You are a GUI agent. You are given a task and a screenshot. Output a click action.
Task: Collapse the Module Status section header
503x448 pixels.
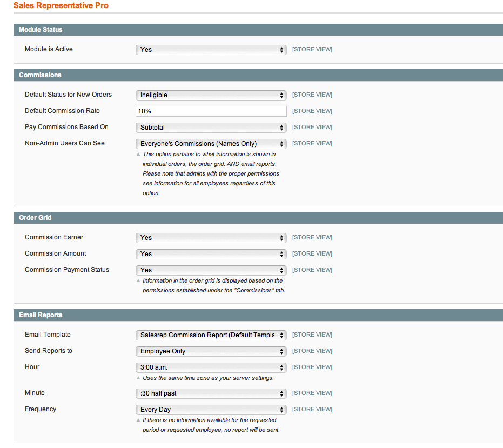pyautogui.click(x=41, y=30)
